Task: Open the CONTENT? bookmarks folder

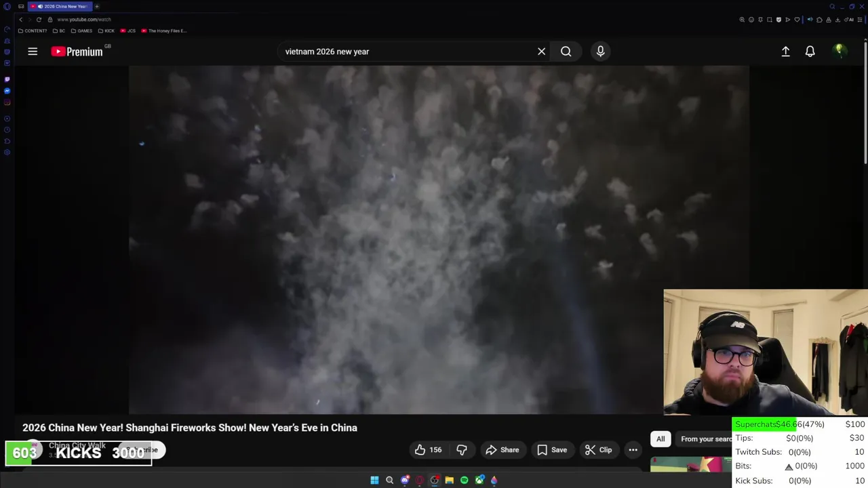Action: (x=33, y=30)
